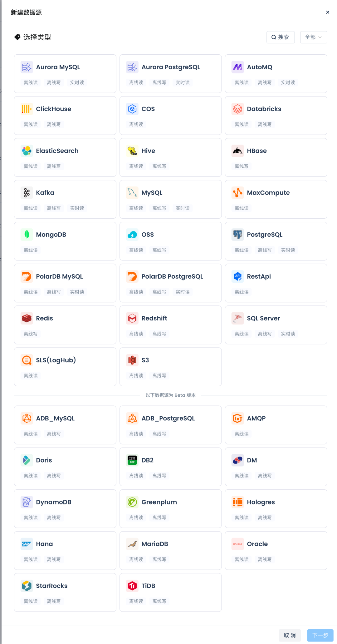The width and height of the screenshot is (337, 644).
Task: Select the MongoDB leaf icon
Action: tap(27, 235)
